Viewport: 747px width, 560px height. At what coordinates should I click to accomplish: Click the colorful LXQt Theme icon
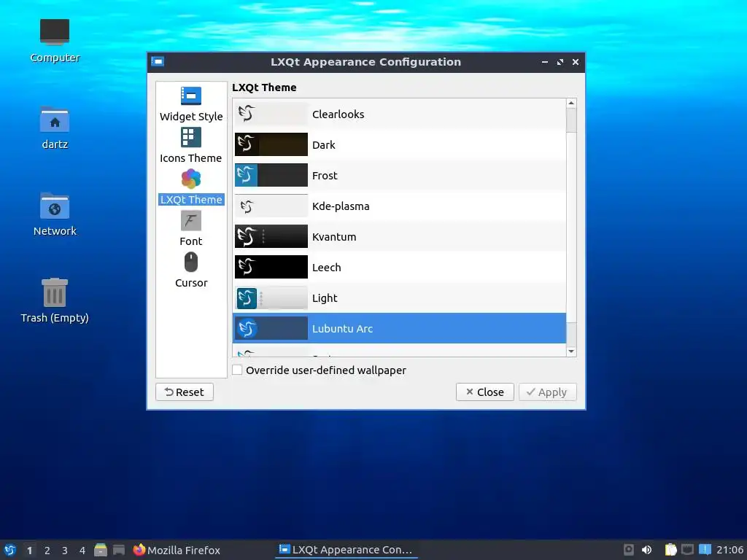[x=191, y=179]
